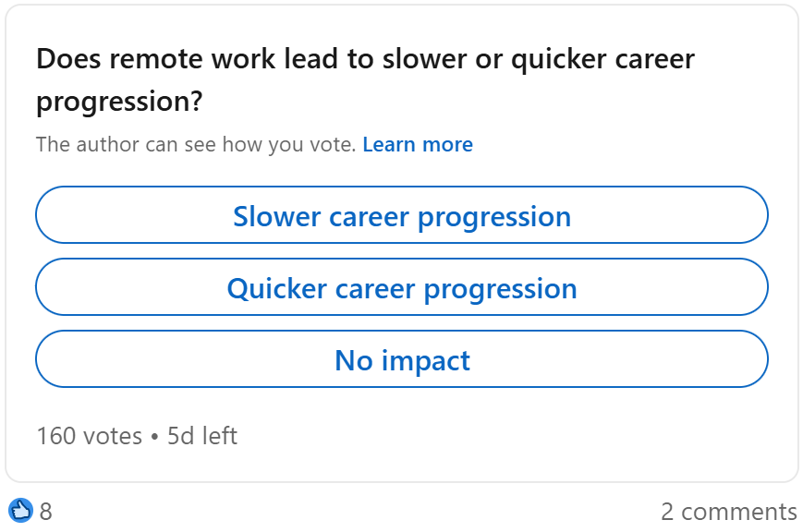The image size is (803, 532).
Task: View the 2 comments
Action: click(x=729, y=511)
